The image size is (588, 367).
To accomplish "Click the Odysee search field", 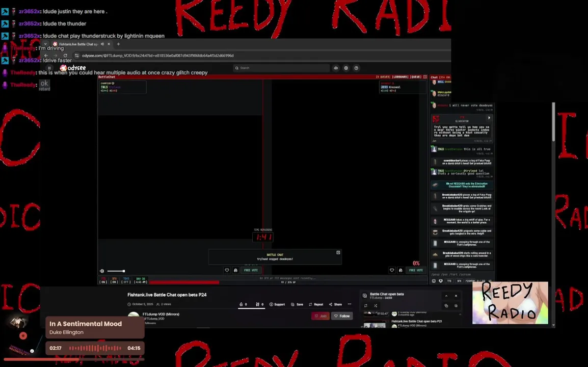I will tap(281, 68).
